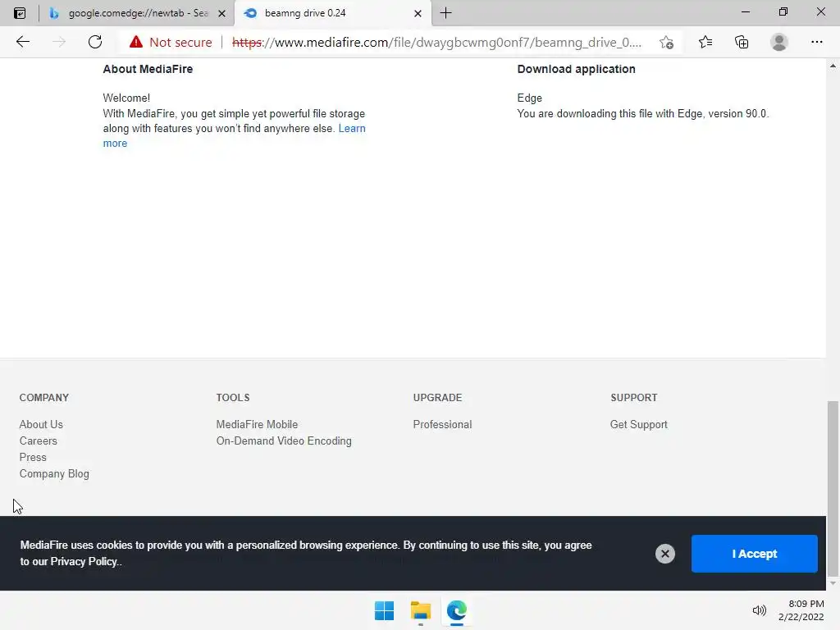Click the About MediaFire heading
Image resolution: width=840 pixels, height=630 pixels.
(148, 69)
